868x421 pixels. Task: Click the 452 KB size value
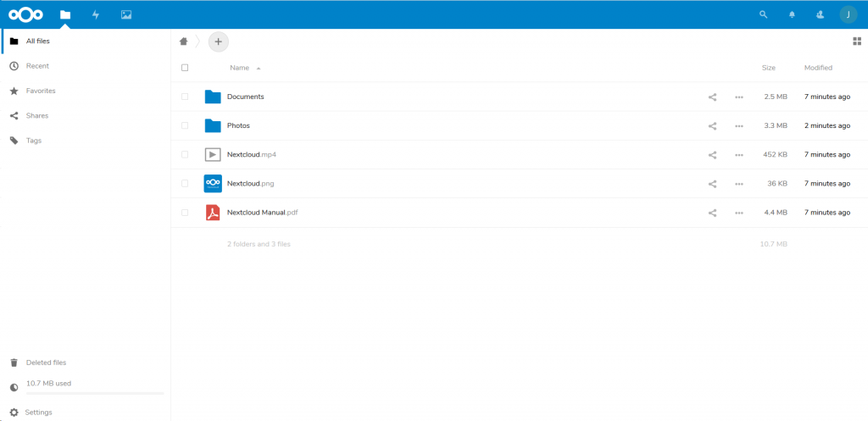(775, 154)
